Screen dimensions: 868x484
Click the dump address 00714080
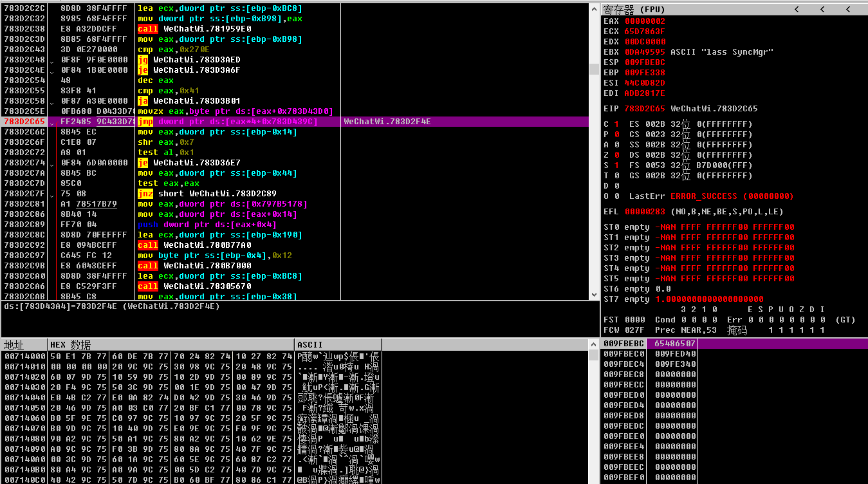click(24, 438)
